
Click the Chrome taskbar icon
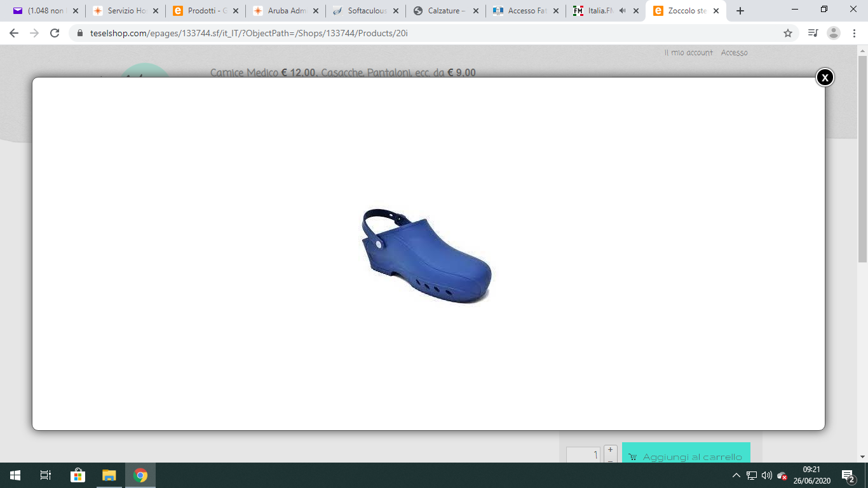pos(140,475)
